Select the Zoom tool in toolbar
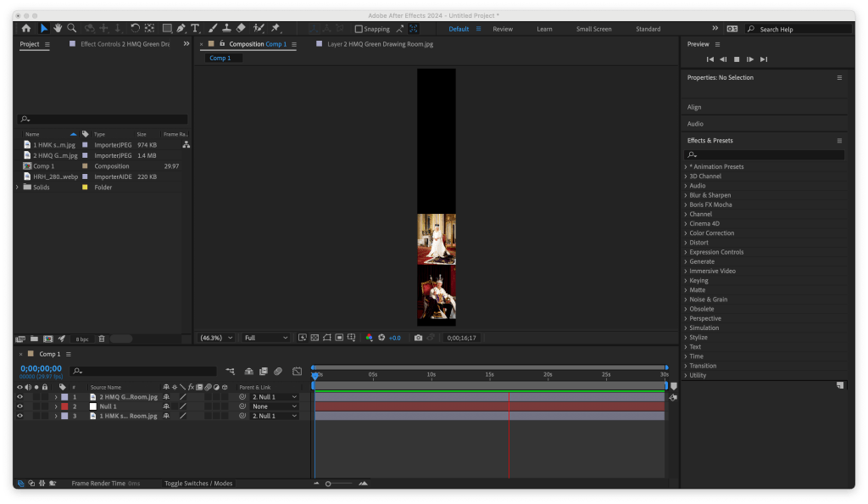The width and height of the screenshot is (868, 504). pyautogui.click(x=71, y=28)
